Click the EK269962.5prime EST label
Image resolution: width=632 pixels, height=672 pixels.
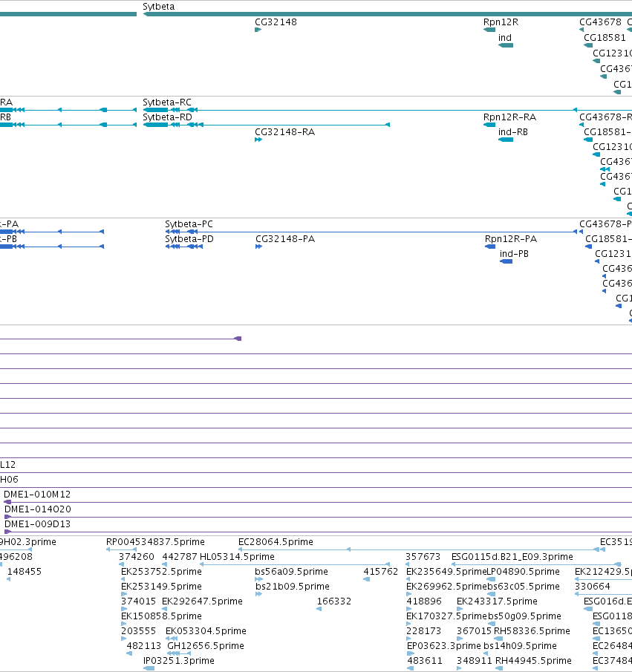[447, 587]
